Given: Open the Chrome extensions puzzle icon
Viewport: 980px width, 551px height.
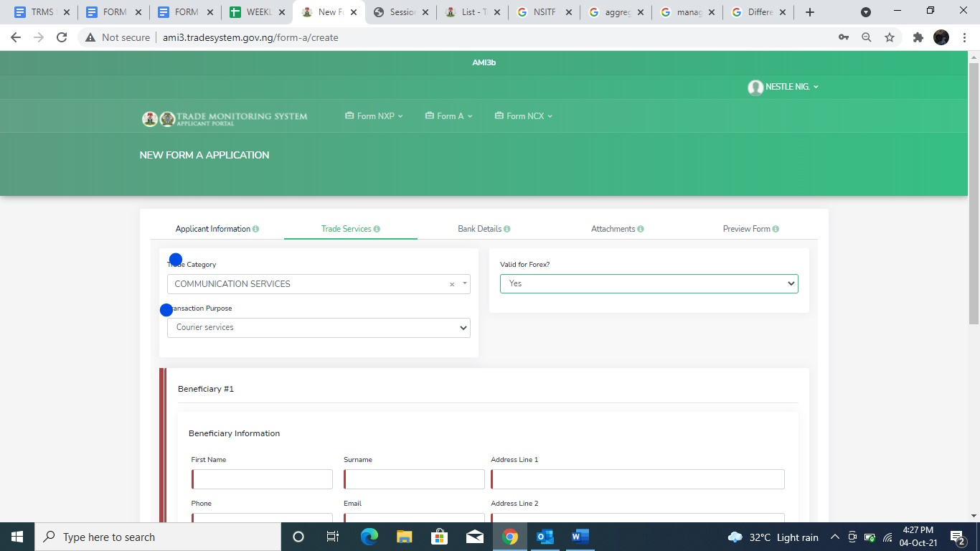Looking at the screenshot, I should [x=918, y=37].
